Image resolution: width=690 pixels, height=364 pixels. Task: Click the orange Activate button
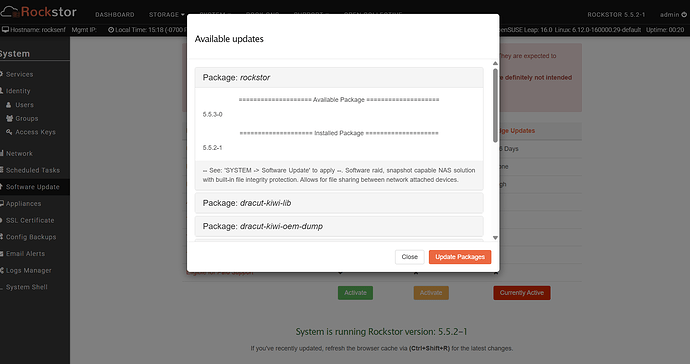coord(431,293)
